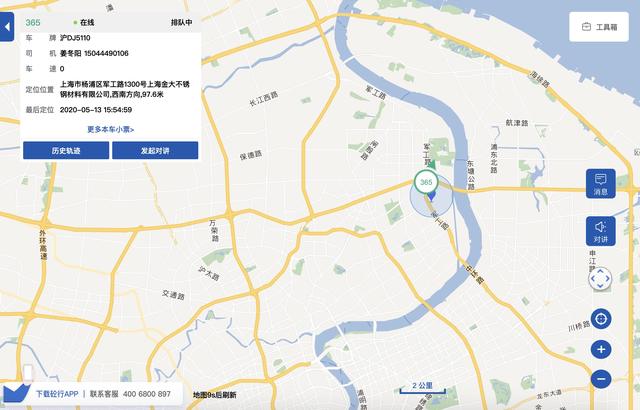This screenshot has height=410, width=640.
Task: Select vehicle marker 365 on the map
Action: click(426, 182)
